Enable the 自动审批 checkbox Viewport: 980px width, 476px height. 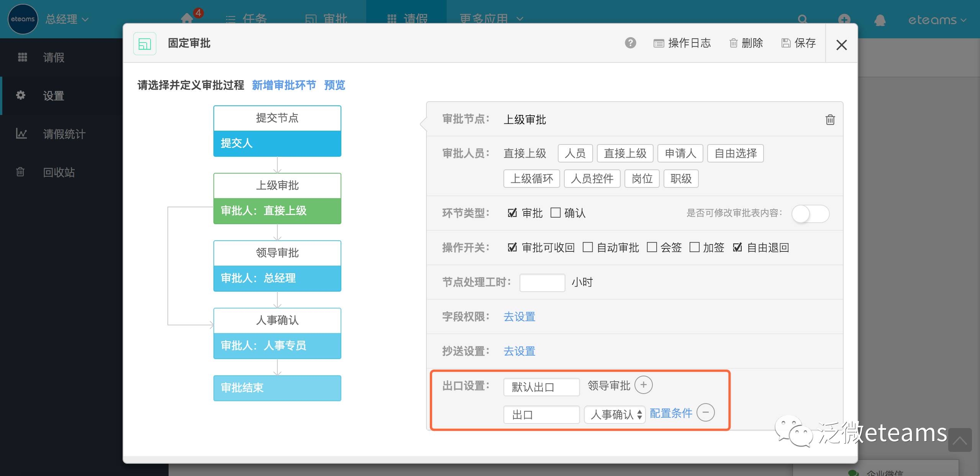pyautogui.click(x=587, y=247)
